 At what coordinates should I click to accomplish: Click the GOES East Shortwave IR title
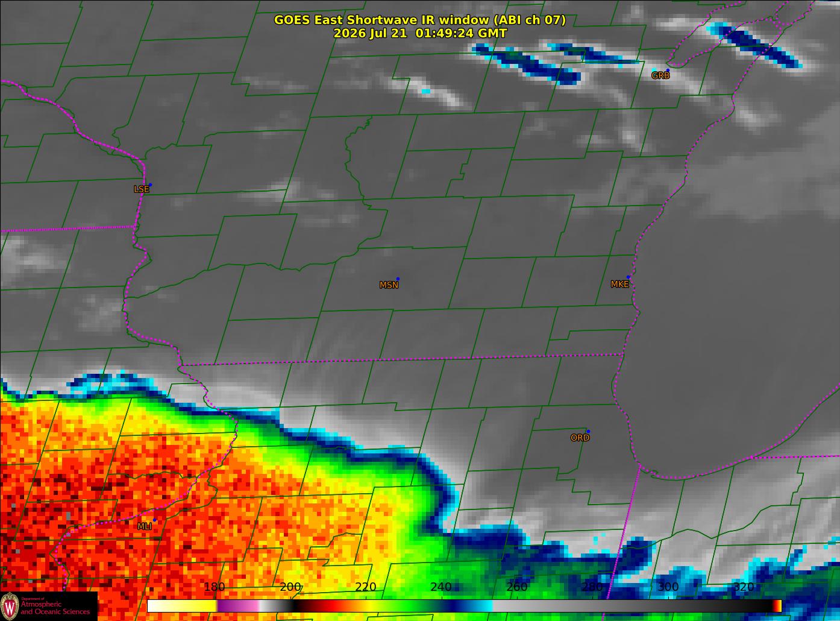tap(420, 20)
